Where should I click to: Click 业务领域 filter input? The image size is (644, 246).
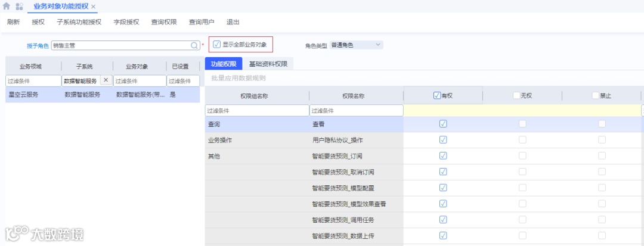[33, 81]
